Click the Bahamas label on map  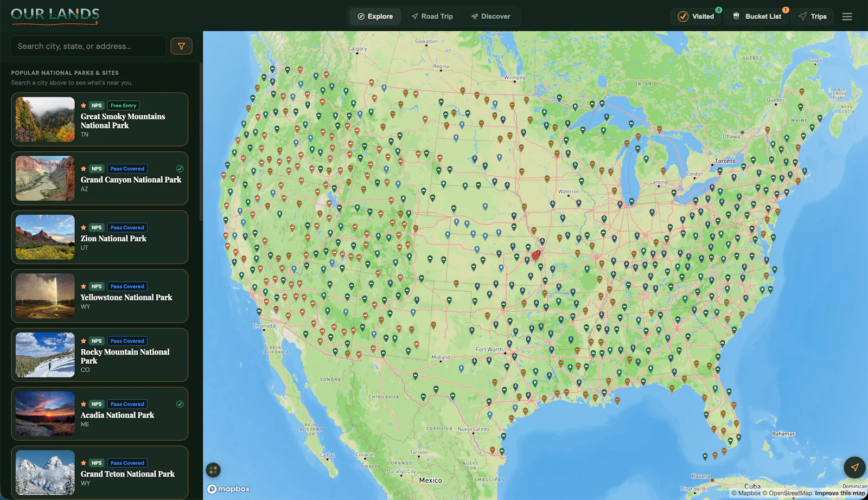(x=783, y=434)
